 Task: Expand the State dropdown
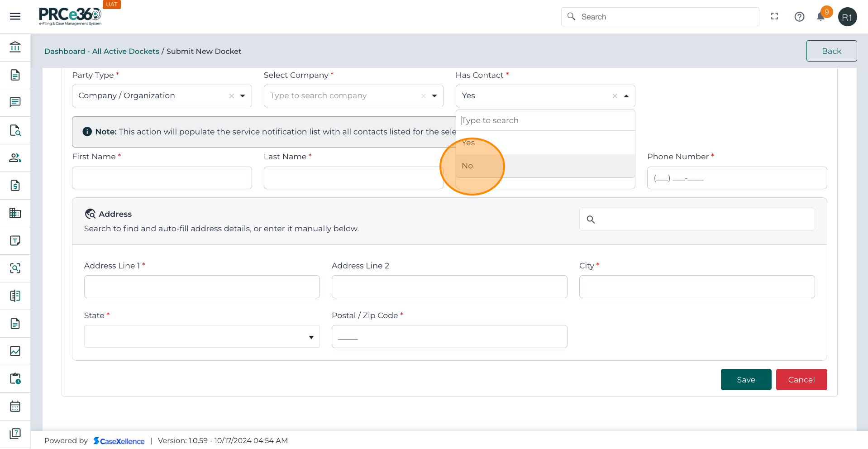[310, 337]
